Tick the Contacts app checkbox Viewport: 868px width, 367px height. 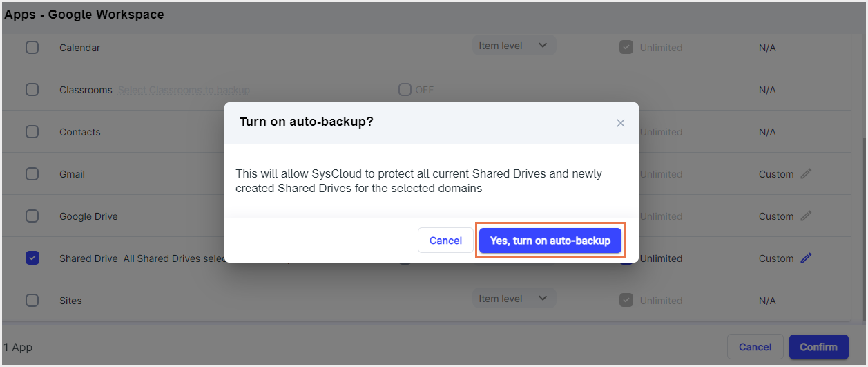[x=32, y=132]
